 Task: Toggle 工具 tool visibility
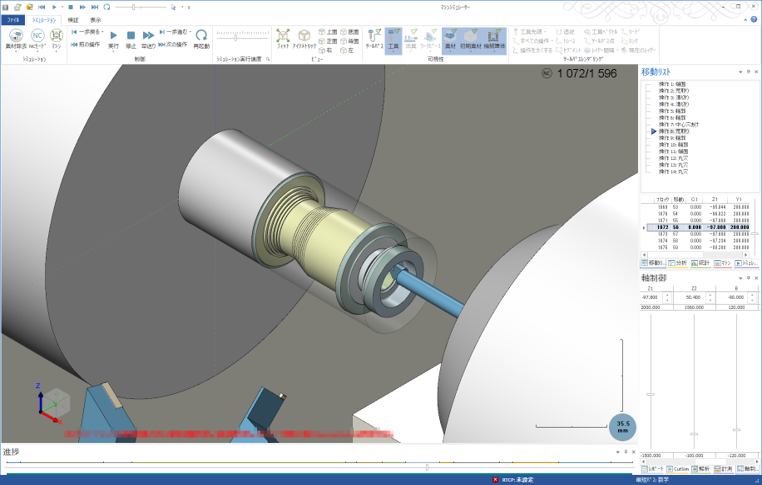point(393,39)
